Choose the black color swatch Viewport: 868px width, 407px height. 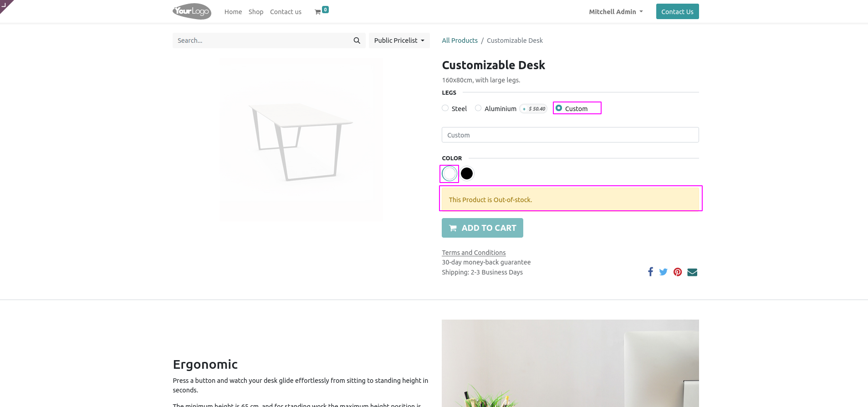pyautogui.click(x=467, y=173)
